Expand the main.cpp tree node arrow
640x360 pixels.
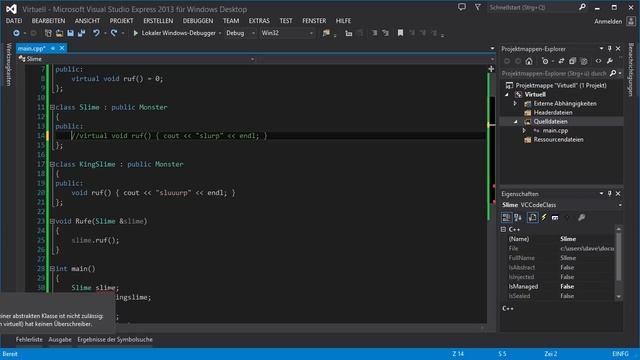click(x=524, y=131)
